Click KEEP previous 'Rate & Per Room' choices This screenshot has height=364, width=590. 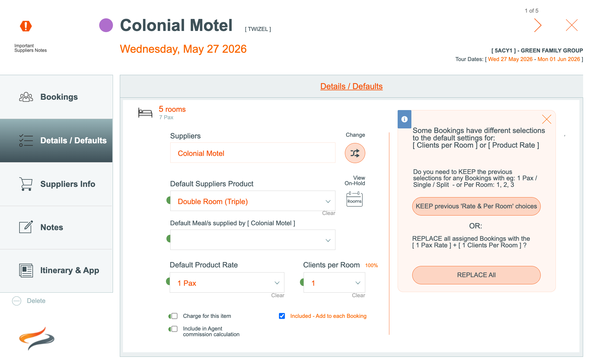476,206
